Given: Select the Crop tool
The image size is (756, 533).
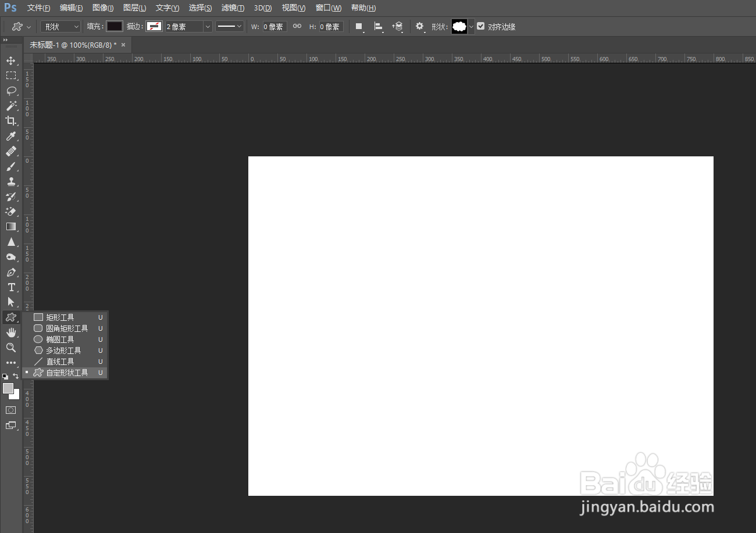Looking at the screenshot, I should (11, 121).
